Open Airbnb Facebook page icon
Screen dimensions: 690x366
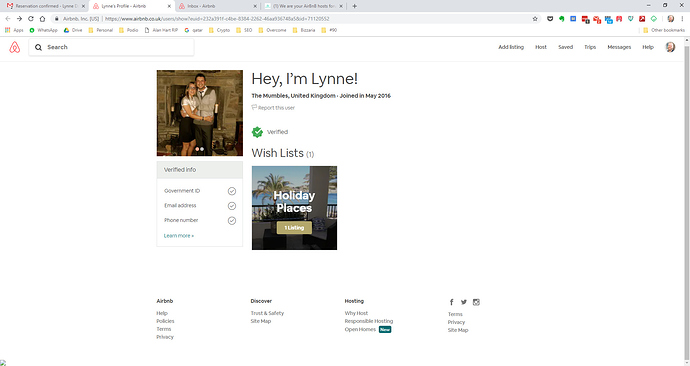pyautogui.click(x=451, y=302)
